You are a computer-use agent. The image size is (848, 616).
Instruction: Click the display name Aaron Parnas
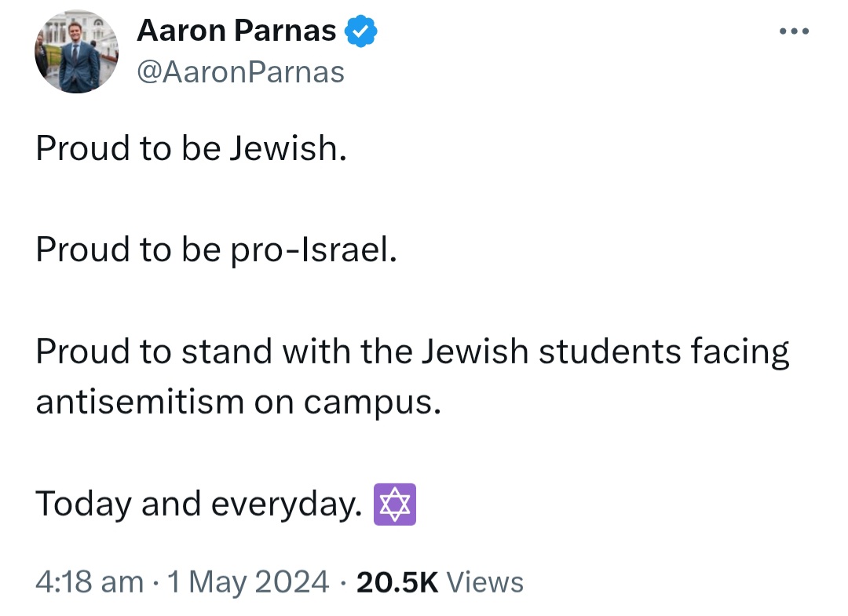coord(236,31)
